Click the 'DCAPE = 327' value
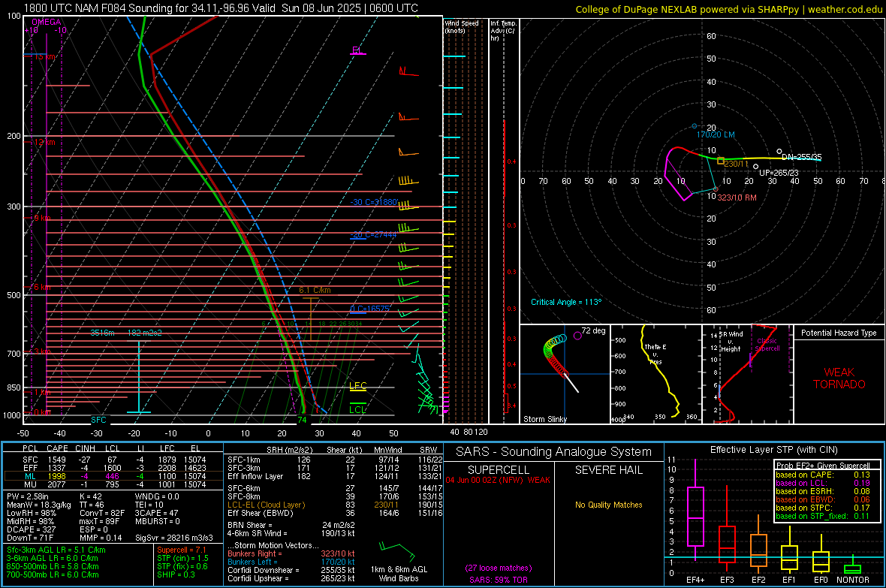 click(31, 529)
